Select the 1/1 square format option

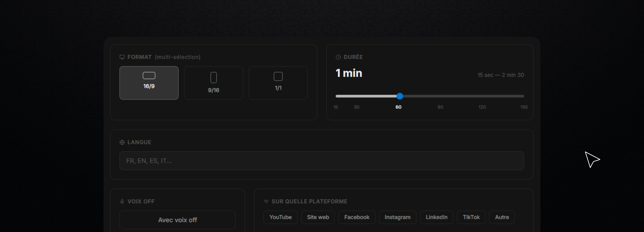coord(278,83)
